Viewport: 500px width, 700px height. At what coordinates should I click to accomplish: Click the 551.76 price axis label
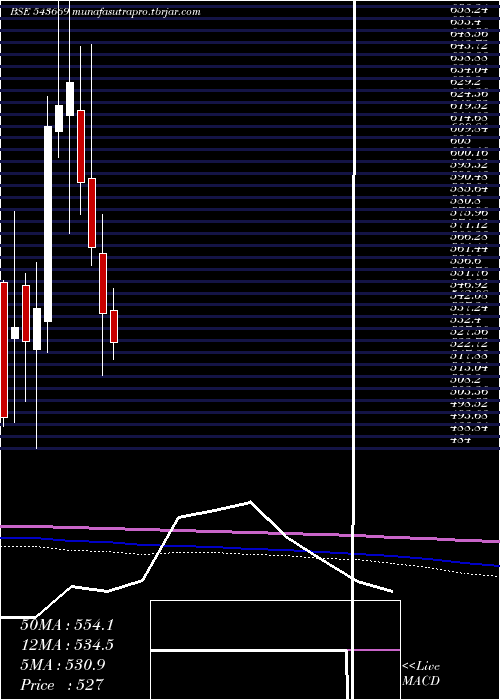click(469, 271)
